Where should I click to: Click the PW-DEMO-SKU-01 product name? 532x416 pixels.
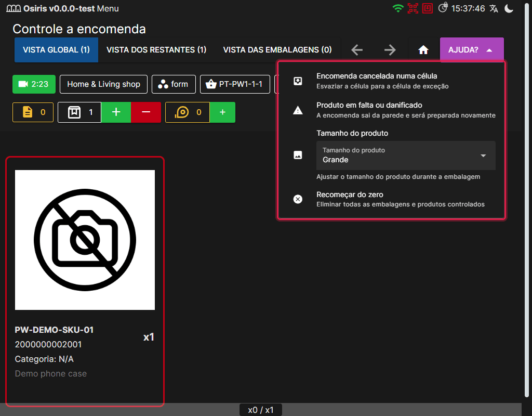(x=54, y=330)
